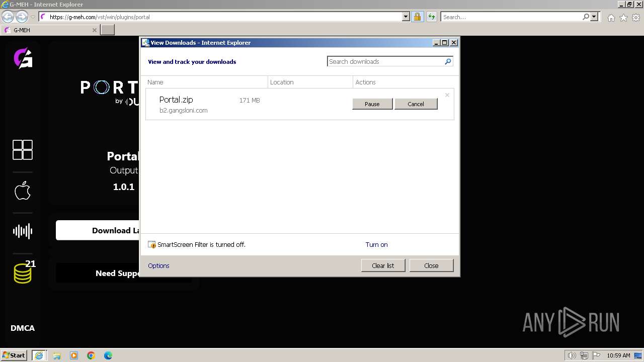This screenshot has width=644, height=362.
Task: Turn on SmartScreen Filter link
Action: 376,245
